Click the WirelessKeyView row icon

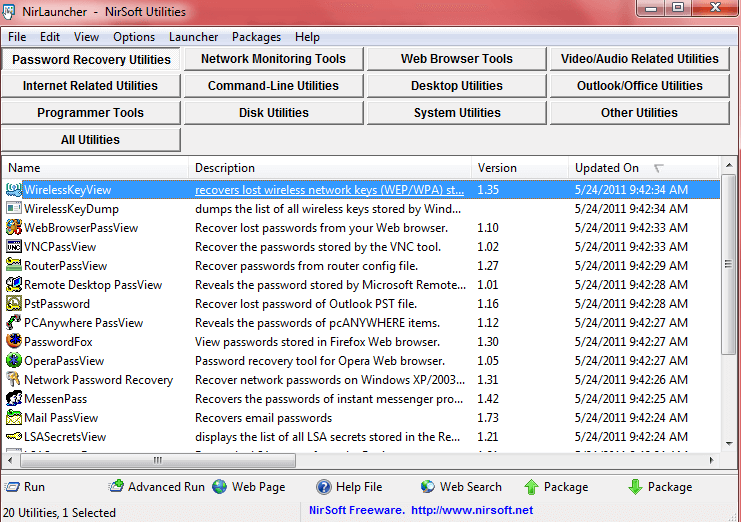point(14,189)
